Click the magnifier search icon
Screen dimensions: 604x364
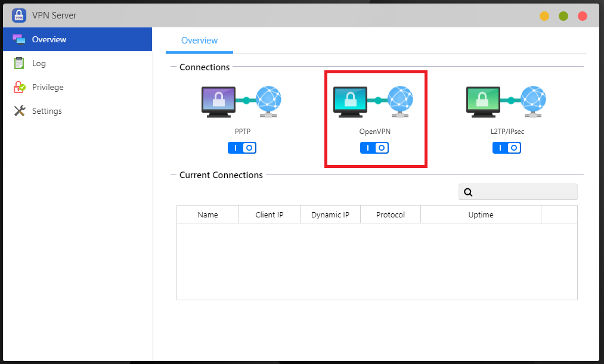(468, 192)
